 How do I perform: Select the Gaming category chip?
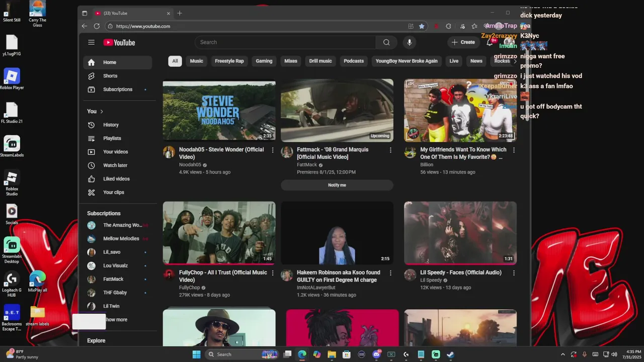click(264, 61)
